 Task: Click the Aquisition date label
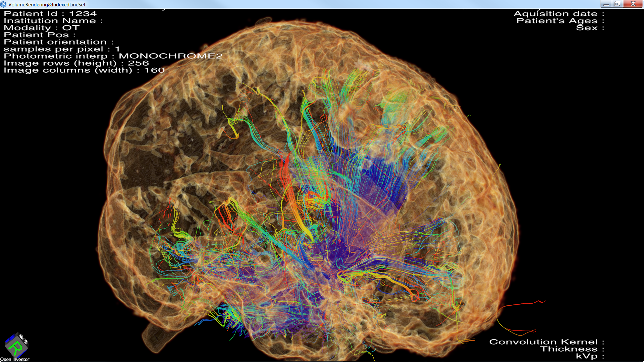[558, 14]
